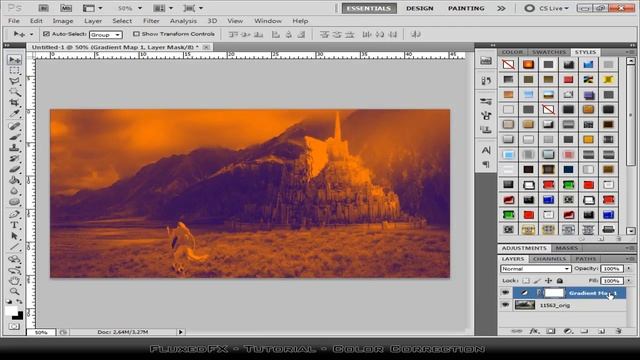The height and width of the screenshot is (360, 640).
Task: Open Mini Bridge from the application bar
Action: point(65,8)
